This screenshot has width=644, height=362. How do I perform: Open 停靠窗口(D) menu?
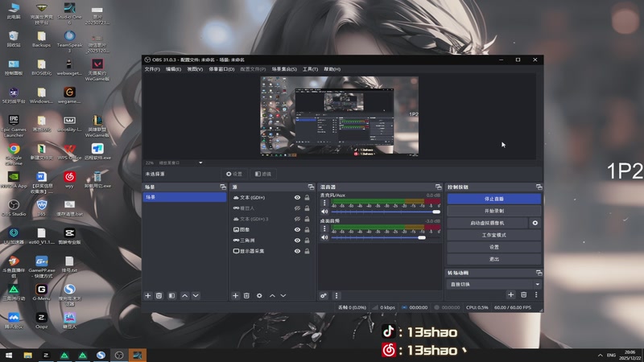(x=221, y=69)
